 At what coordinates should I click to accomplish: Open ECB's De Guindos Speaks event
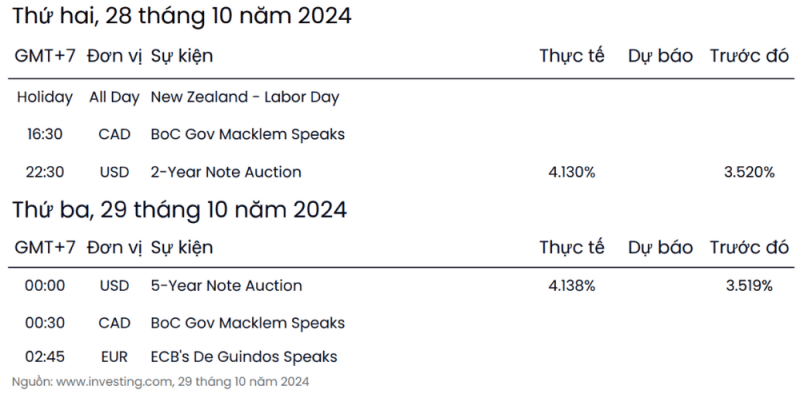[x=243, y=357]
